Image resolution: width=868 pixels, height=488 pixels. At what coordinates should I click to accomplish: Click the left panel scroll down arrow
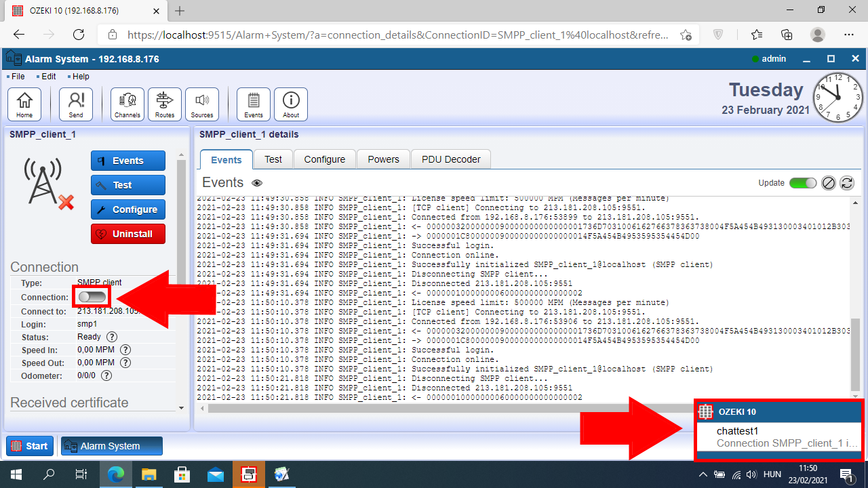[181, 408]
